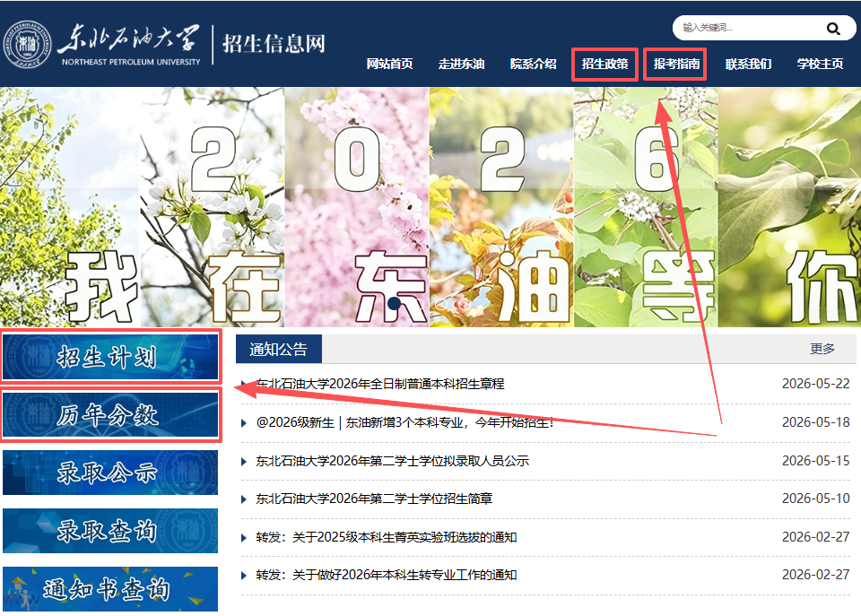The width and height of the screenshot is (861, 616).
Task: Go to 报考指南 in the navigation
Action: coord(676,65)
